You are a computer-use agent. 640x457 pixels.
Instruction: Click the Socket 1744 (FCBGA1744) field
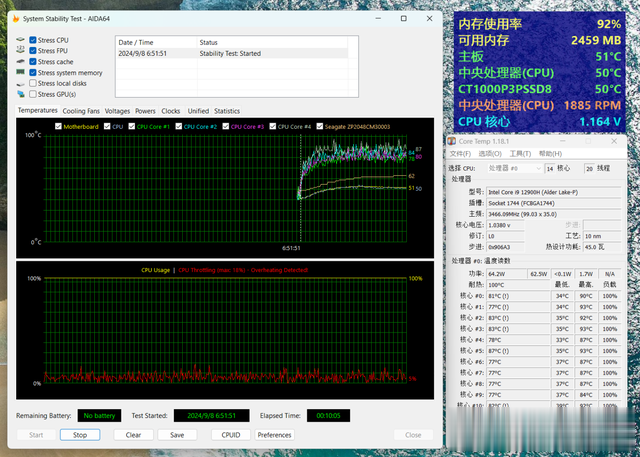pos(554,203)
